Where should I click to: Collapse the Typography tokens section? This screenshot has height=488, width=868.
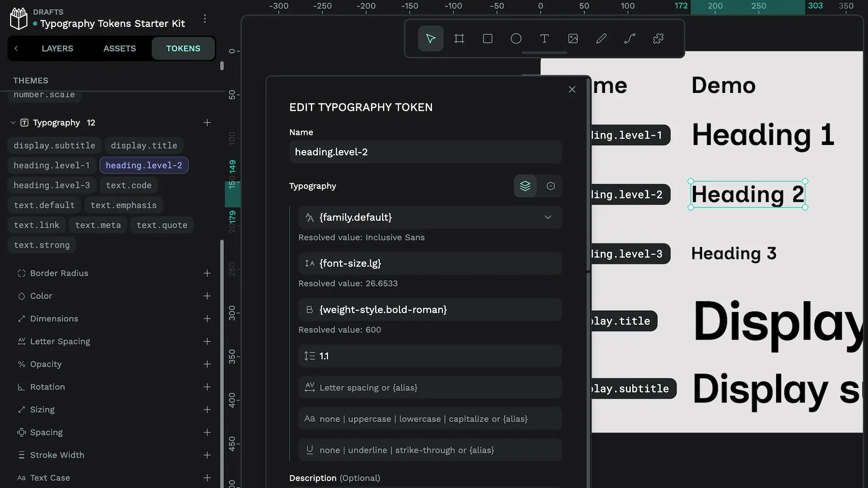pyautogui.click(x=12, y=123)
